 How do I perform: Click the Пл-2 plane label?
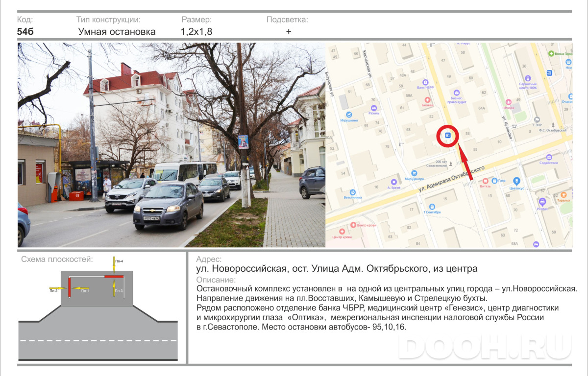click(x=53, y=291)
